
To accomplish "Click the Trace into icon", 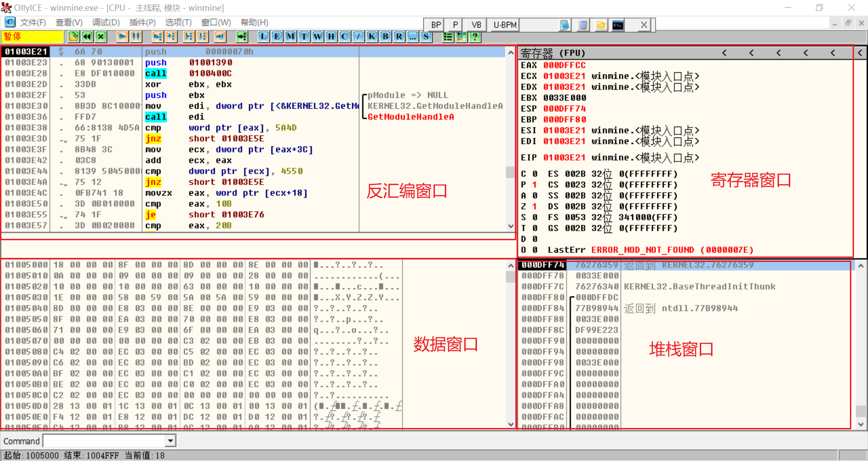I will [x=189, y=37].
